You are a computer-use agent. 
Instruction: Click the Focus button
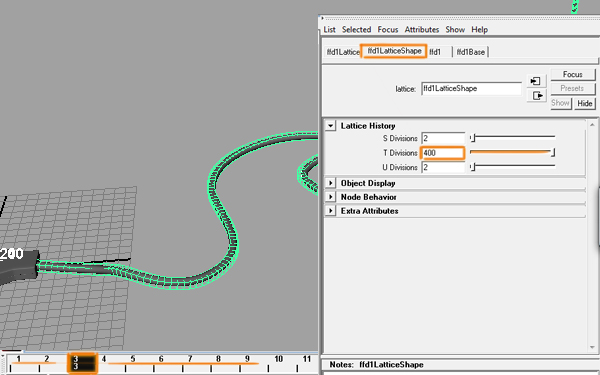coord(573,74)
